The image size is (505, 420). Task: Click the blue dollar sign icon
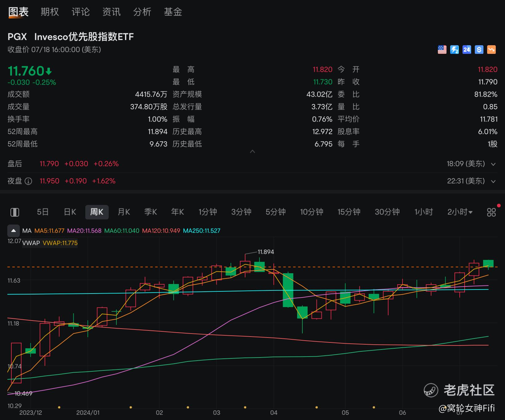click(x=479, y=50)
